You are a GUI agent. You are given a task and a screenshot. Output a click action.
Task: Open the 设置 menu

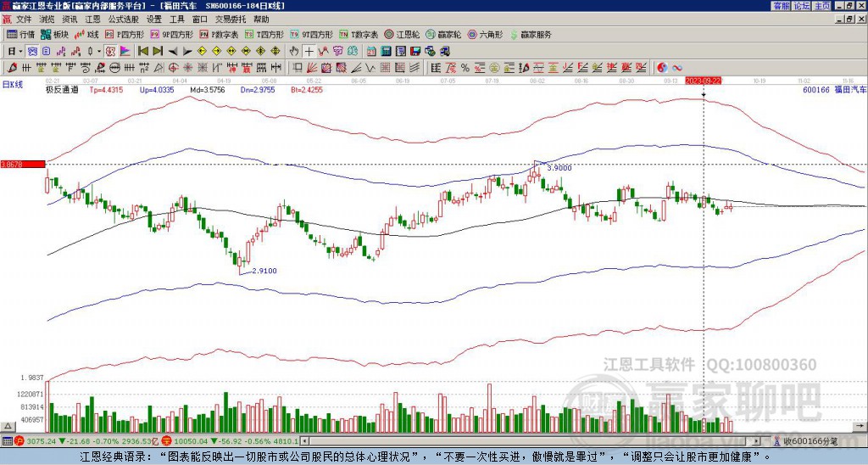click(153, 20)
